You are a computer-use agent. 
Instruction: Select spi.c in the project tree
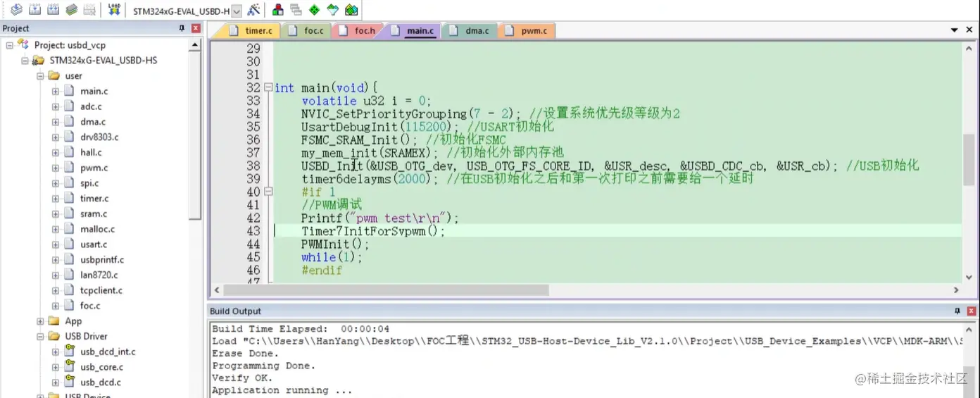[89, 183]
